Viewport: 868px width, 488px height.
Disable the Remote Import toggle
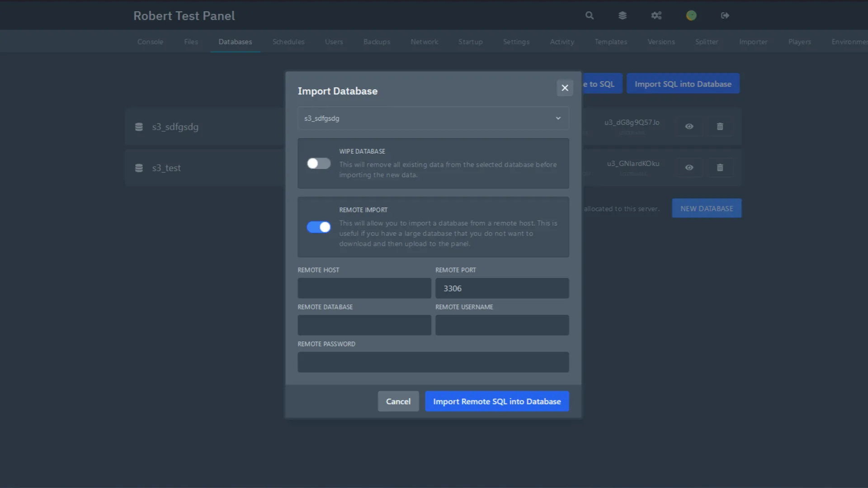pyautogui.click(x=318, y=227)
